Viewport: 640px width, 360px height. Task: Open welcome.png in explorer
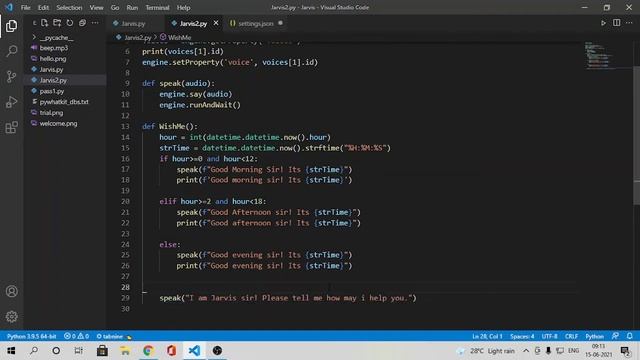[x=58, y=124]
